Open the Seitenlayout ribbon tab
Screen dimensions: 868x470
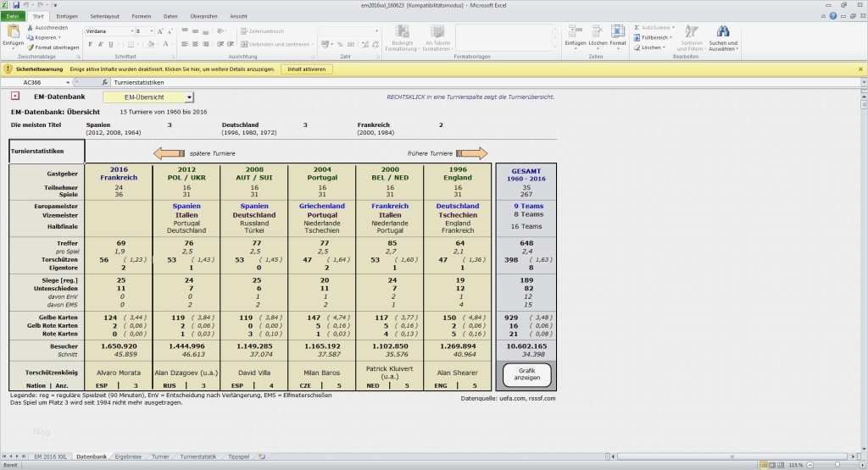pos(104,16)
